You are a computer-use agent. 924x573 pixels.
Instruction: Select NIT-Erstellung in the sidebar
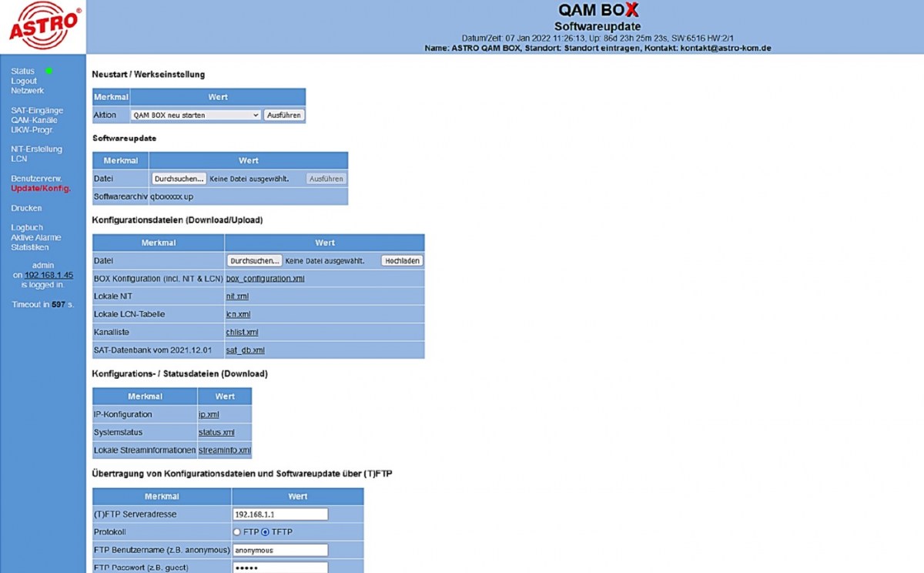pyautogui.click(x=36, y=149)
